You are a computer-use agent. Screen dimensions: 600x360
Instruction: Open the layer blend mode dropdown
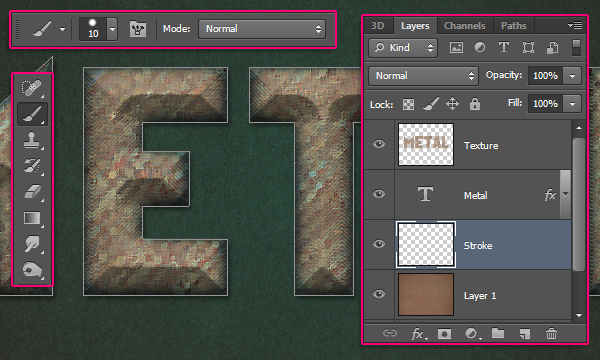[423, 76]
